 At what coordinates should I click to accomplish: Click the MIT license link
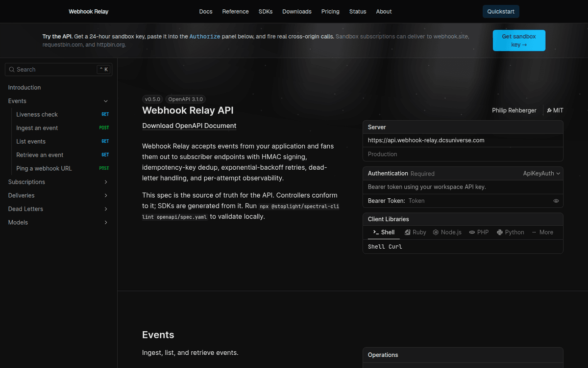pos(555,110)
